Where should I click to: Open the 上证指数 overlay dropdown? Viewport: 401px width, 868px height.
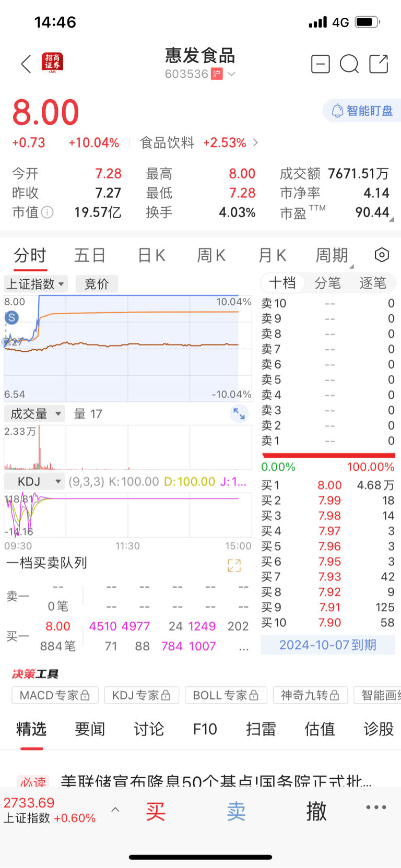[36, 284]
